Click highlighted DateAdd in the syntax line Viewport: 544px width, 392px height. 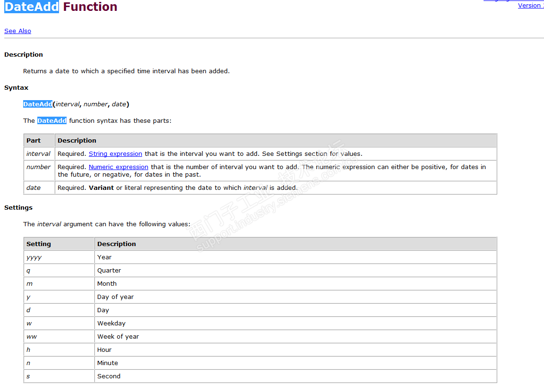point(37,104)
